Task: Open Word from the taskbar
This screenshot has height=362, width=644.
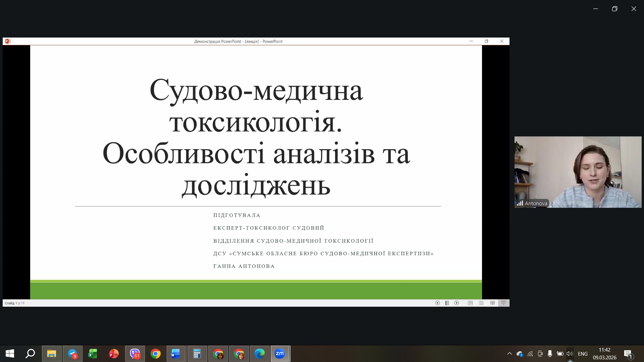Action: [x=176, y=354]
